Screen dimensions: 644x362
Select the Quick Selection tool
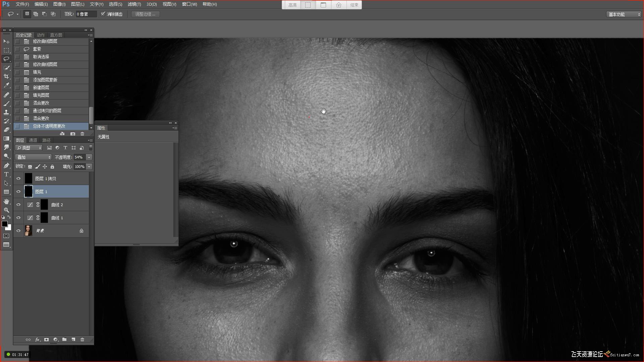(6, 68)
